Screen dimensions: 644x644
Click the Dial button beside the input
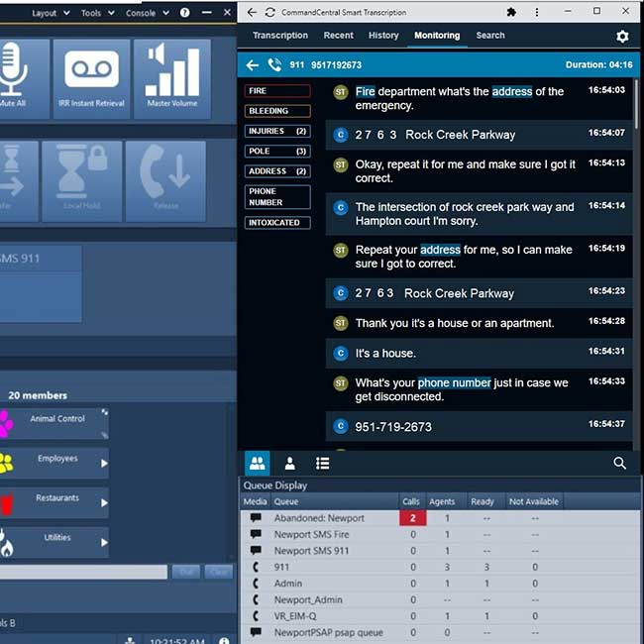tap(186, 572)
